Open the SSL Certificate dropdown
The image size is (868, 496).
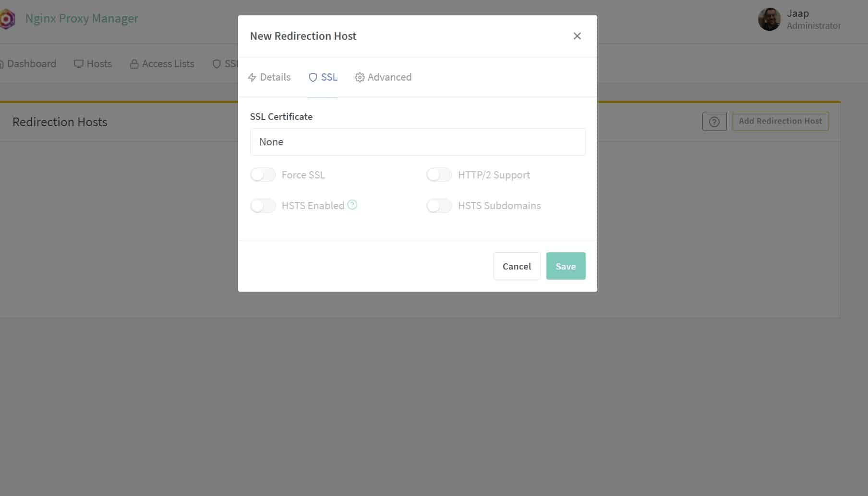click(x=417, y=142)
